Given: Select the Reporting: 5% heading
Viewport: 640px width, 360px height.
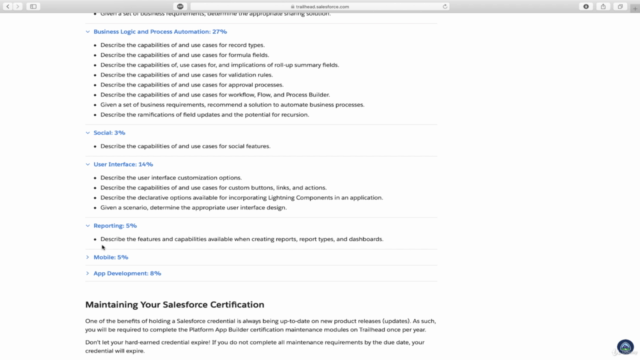Looking at the screenshot, I should coord(115,226).
